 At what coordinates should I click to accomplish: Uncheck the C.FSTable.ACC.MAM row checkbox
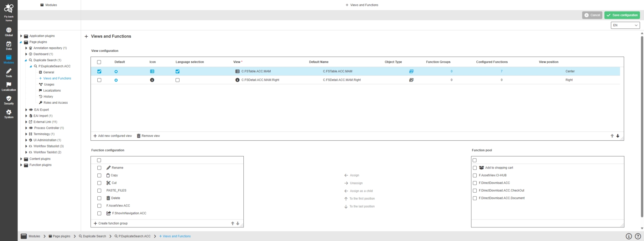click(99, 71)
